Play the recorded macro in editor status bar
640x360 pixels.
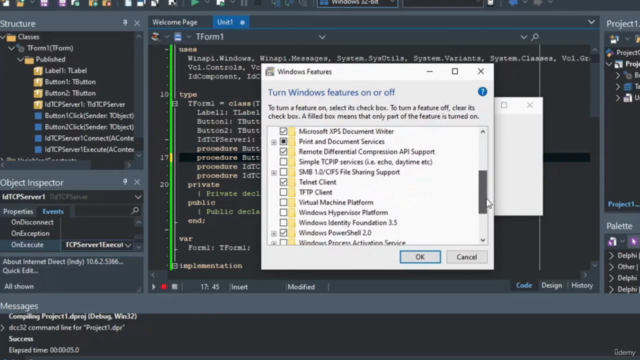(x=153, y=287)
